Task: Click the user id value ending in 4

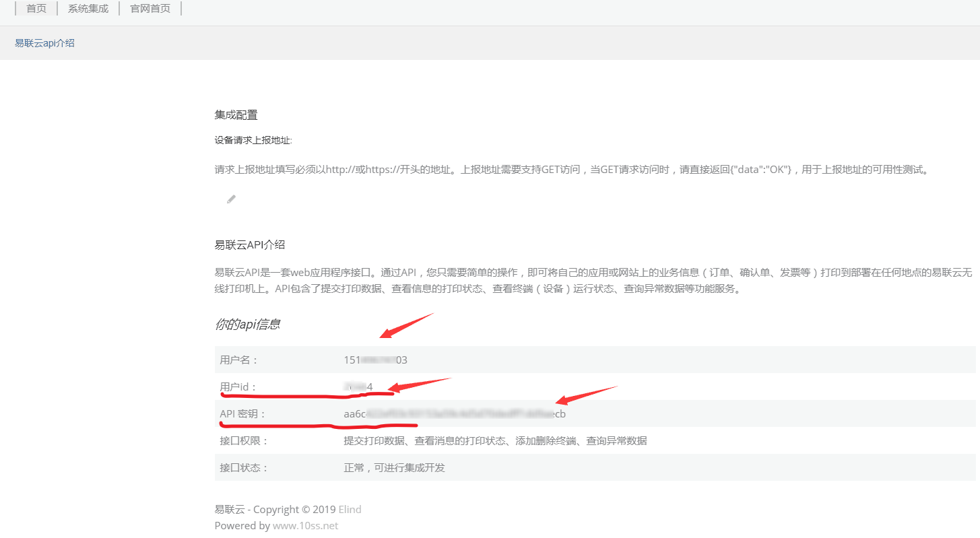Action: coord(358,387)
